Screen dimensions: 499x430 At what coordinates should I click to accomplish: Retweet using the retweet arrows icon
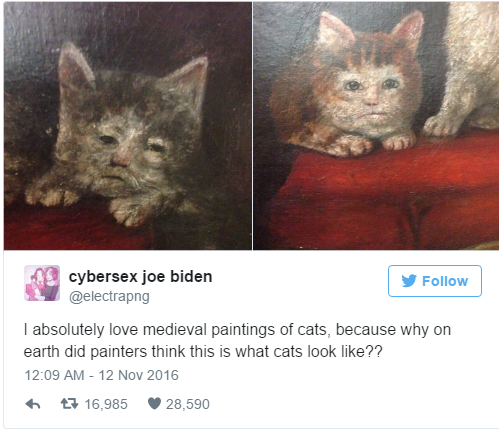click(x=69, y=404)
